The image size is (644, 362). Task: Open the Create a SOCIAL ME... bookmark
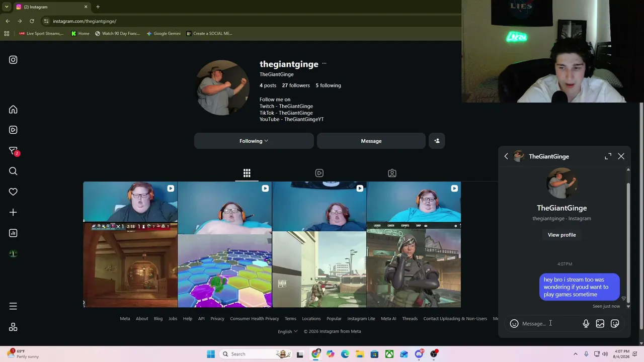pyautogui.click(x=209, y=34)
